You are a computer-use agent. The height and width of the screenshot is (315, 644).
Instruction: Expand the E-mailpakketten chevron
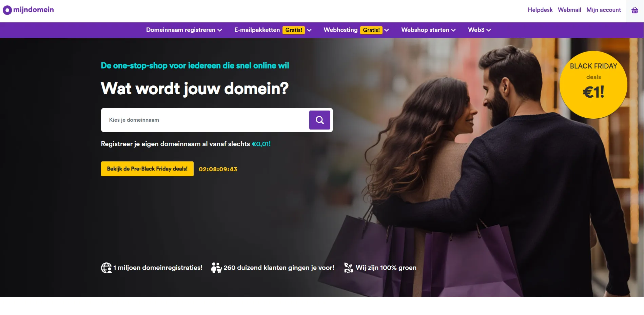tap(309, 30)
